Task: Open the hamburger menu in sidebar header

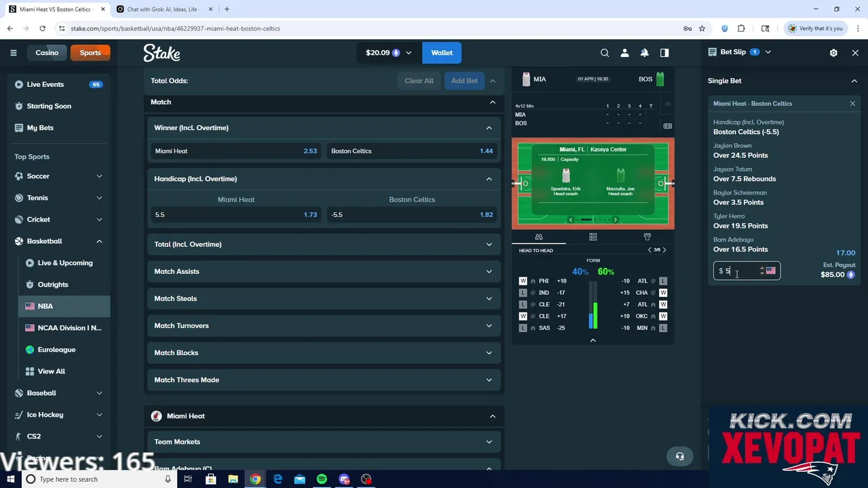Action: coord(14,53)
